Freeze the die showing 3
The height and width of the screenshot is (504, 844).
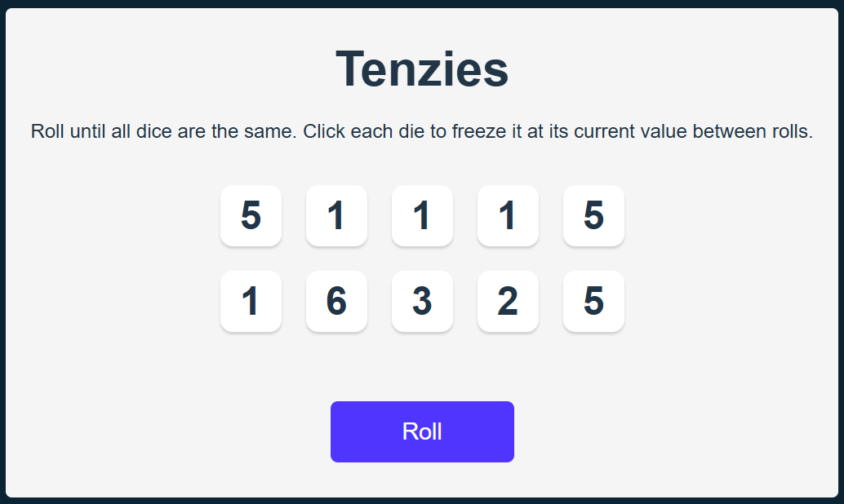click(422, 301)
